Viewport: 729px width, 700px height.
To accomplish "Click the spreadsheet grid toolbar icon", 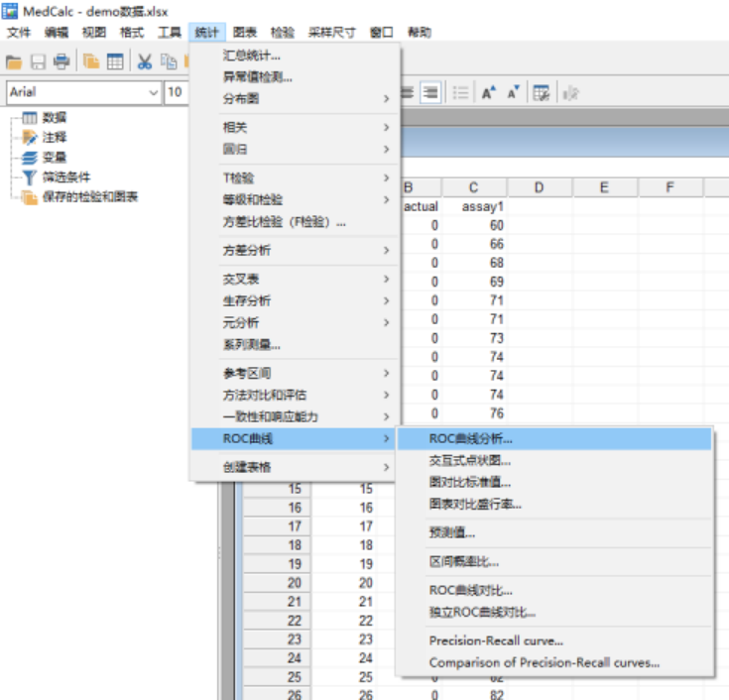I will click(x=115, y=61).
